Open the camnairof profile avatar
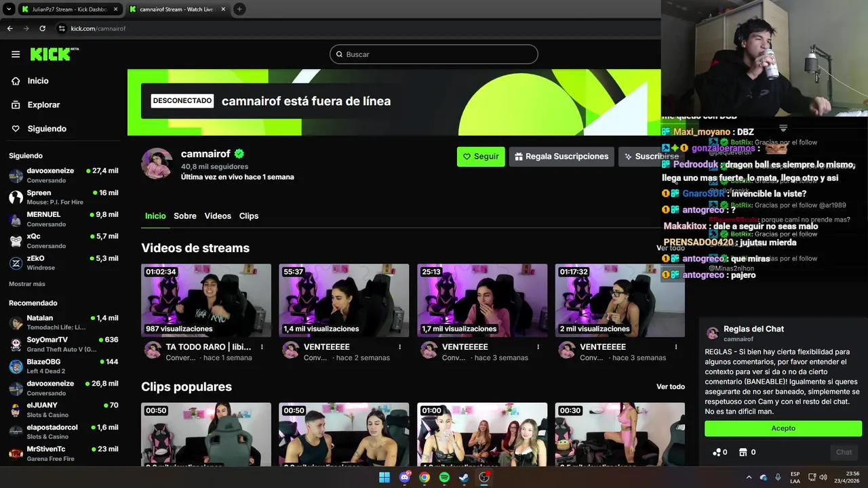The width and height of the screenshot is (868, 488). click(157, 164)
